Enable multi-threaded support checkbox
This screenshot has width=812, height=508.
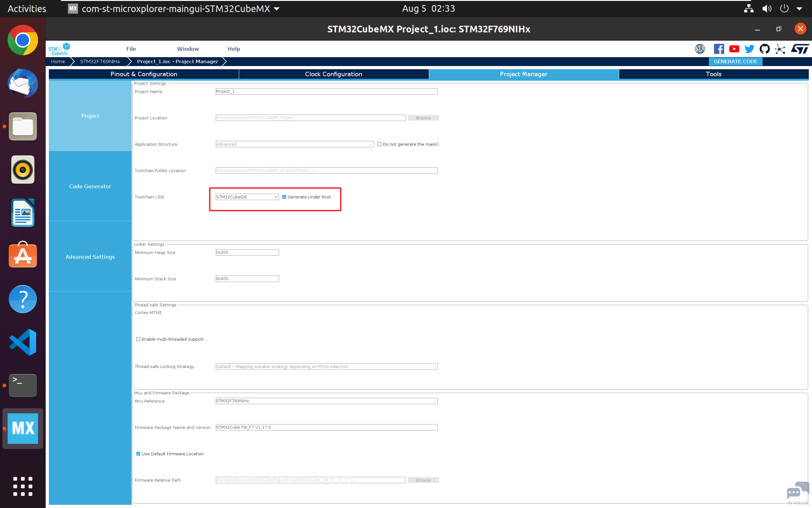click(x=138, y=339)
